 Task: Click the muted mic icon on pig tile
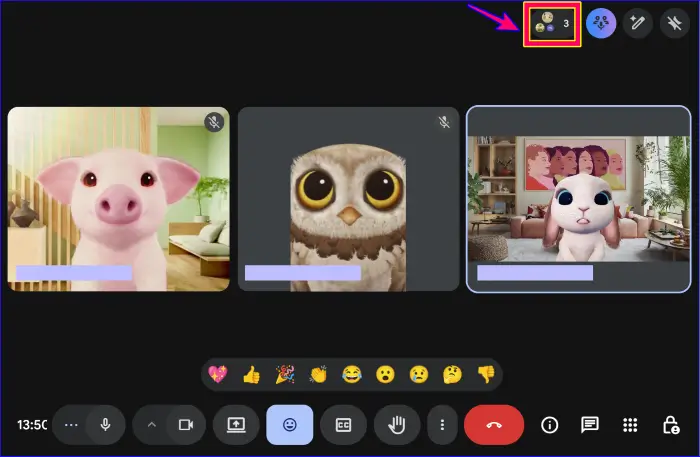coord(214,122)
